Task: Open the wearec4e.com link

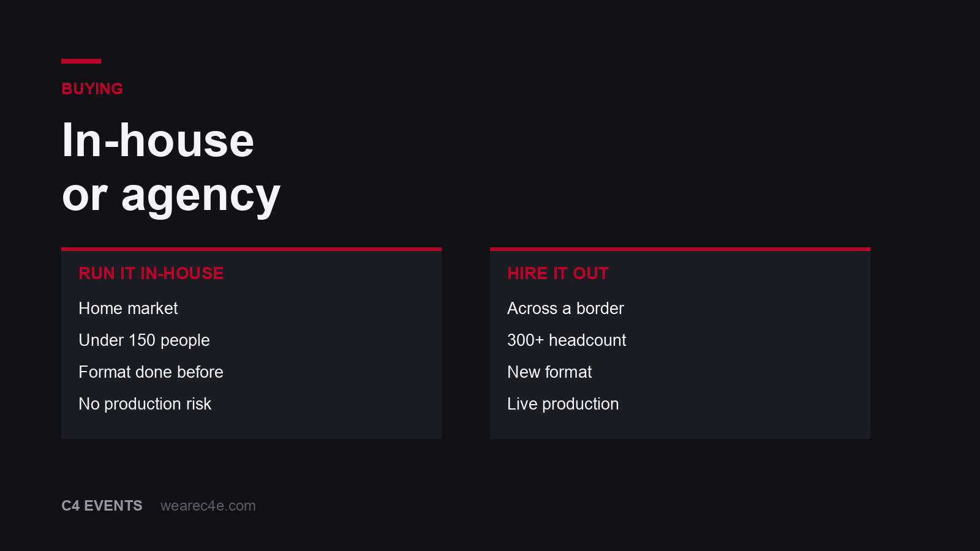Action: point(208,506)
